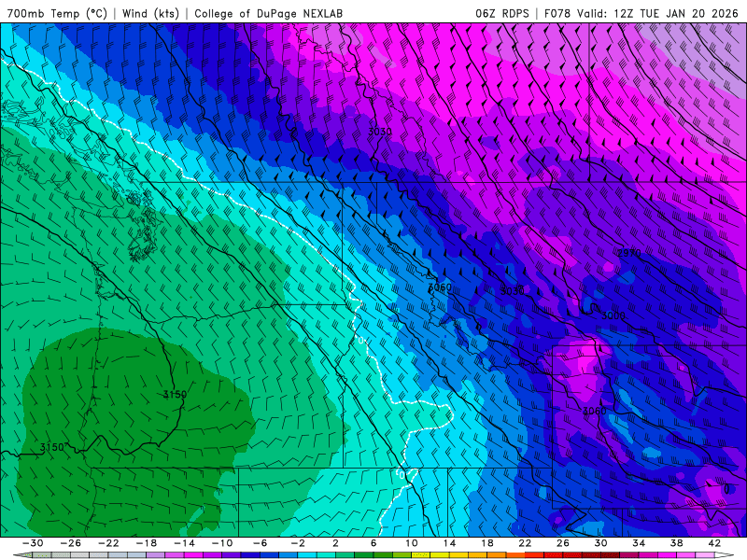The height and width of the screenshot is (560, 747).
Task: Click the 14 color scale label
Action: 449,543
